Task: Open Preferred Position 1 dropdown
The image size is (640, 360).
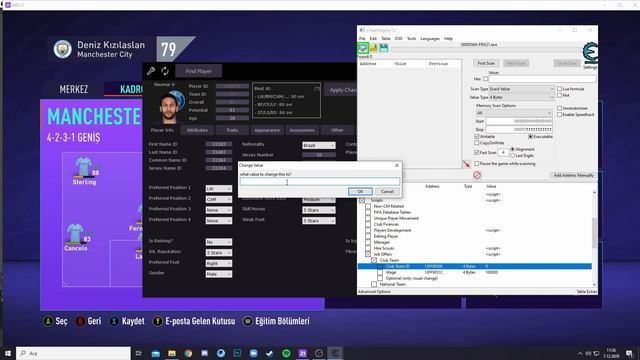Action: click(x=218, y=189)
